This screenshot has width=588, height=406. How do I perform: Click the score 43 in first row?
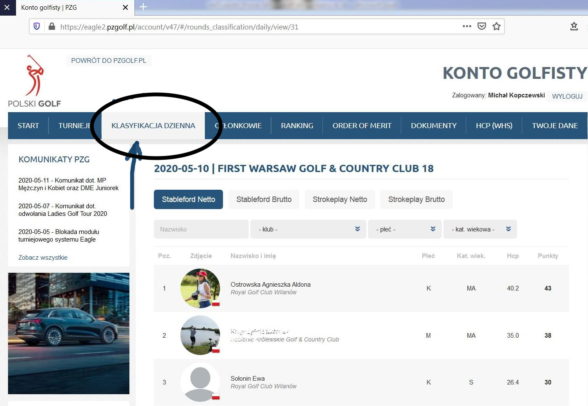tap(548, 288)
